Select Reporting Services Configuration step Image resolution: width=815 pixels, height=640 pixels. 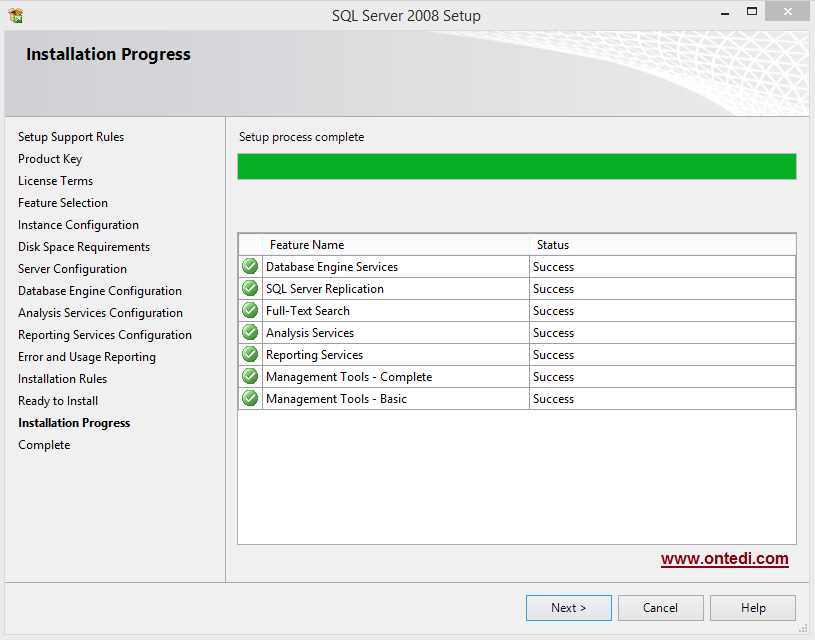[x=105, y=335]
